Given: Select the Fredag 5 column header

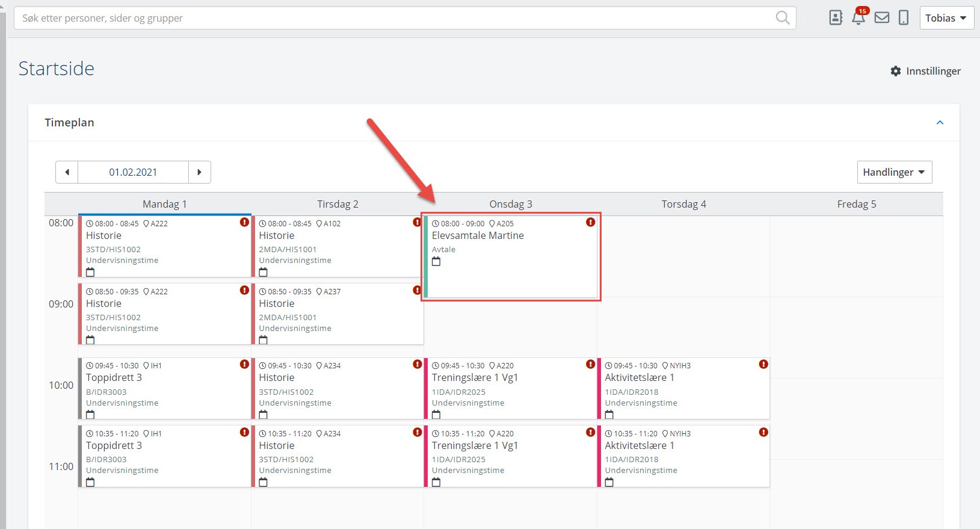Looking at the screenshot, I should [x=856, y=204].
